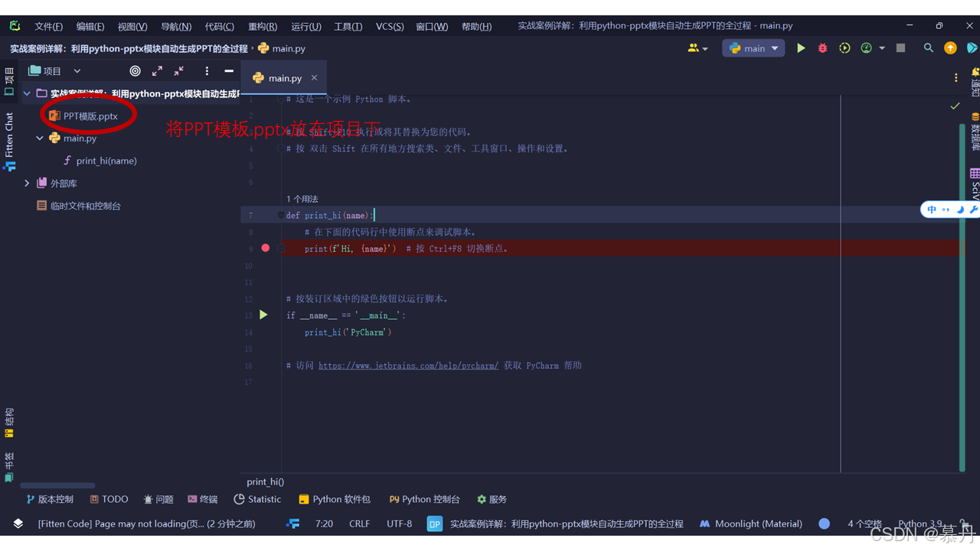Click the project panel horizontal scrollbar
This screenshot has width=980, height=551.
coord(58,485)
